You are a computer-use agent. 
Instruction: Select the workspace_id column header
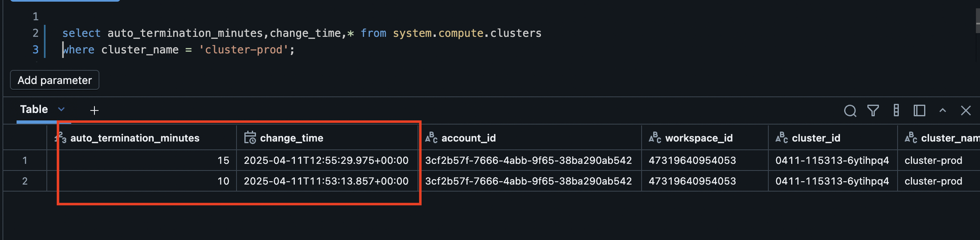point(699,138)
